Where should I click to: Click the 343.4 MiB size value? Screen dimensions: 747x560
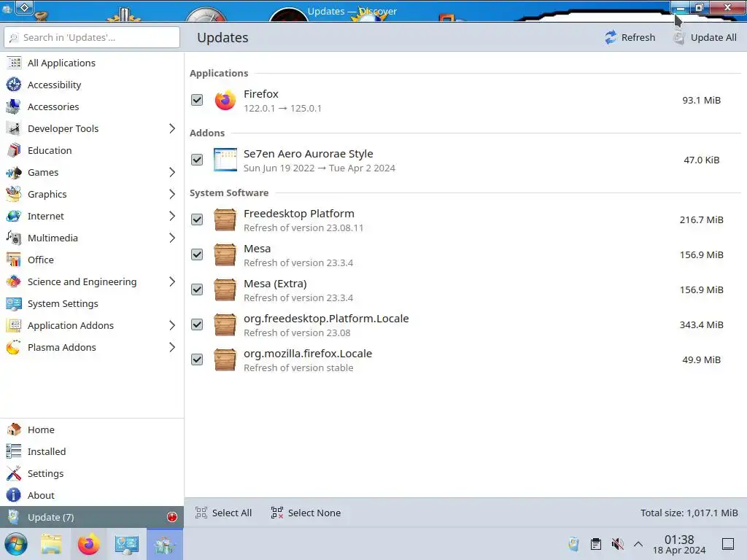(x=701, y=324)
